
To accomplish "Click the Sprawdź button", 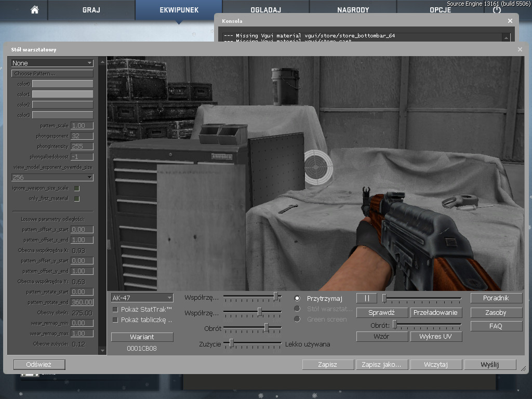I will pyautogui.click(x=382, y=312).
